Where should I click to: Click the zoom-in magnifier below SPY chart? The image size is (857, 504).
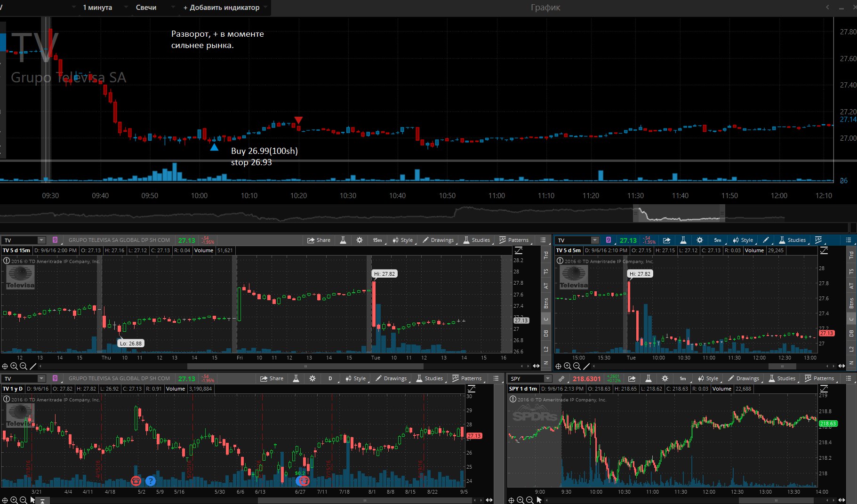(521, 500)
